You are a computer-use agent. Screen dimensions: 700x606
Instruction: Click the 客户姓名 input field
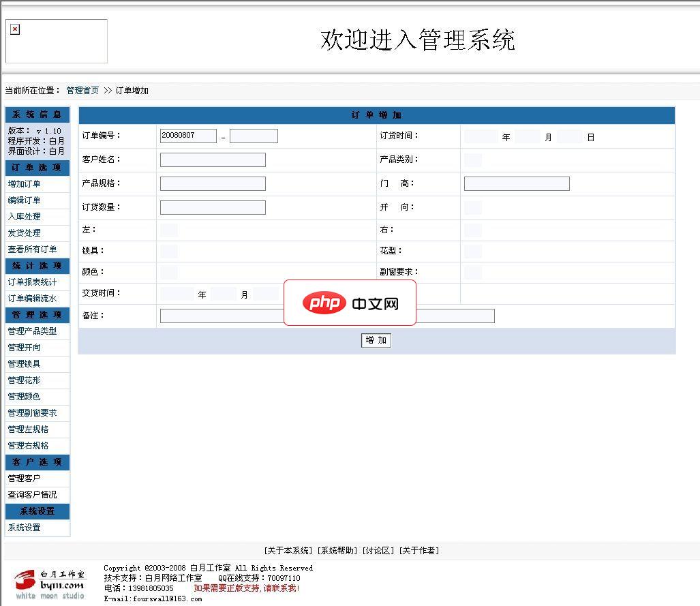pos(211,160)
